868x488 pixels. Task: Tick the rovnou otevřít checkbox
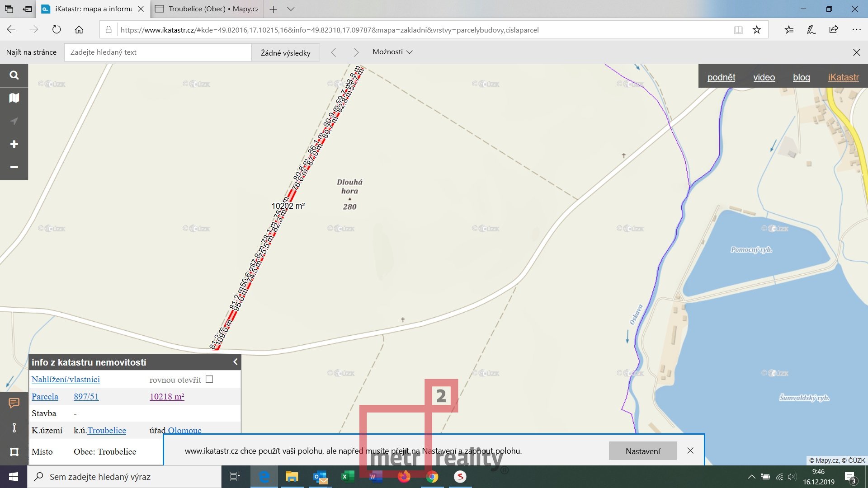[209, 380]
